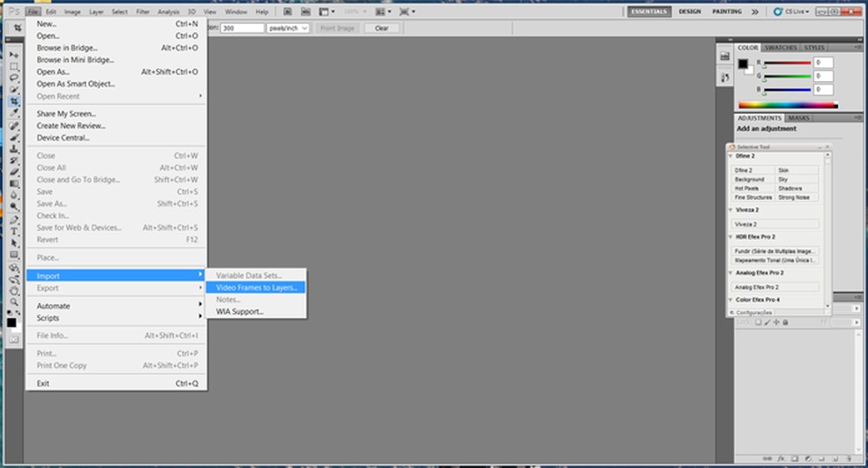Collapse the Dfine 2 section
The image size is (868, 468).
pyautogui.click(x=730, y=156)
